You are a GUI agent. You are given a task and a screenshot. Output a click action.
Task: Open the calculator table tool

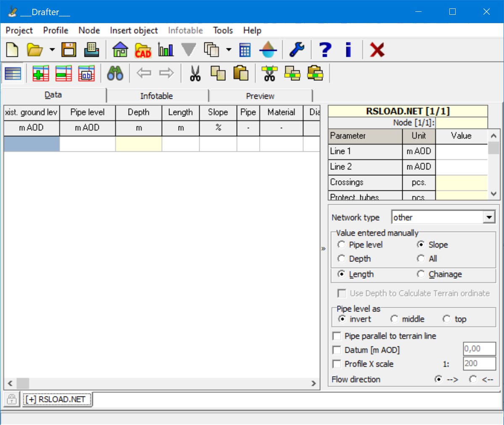[244, 50]
